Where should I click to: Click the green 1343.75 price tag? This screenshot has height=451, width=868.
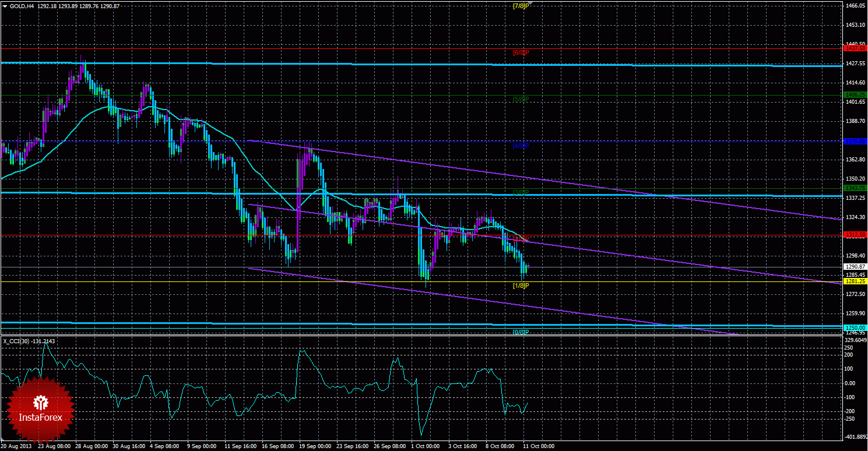point(854,188)
